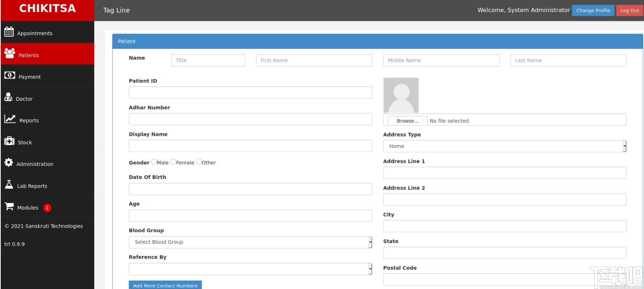Click the Address Line 2 field

pyautogui.click(x=505, y=200)
